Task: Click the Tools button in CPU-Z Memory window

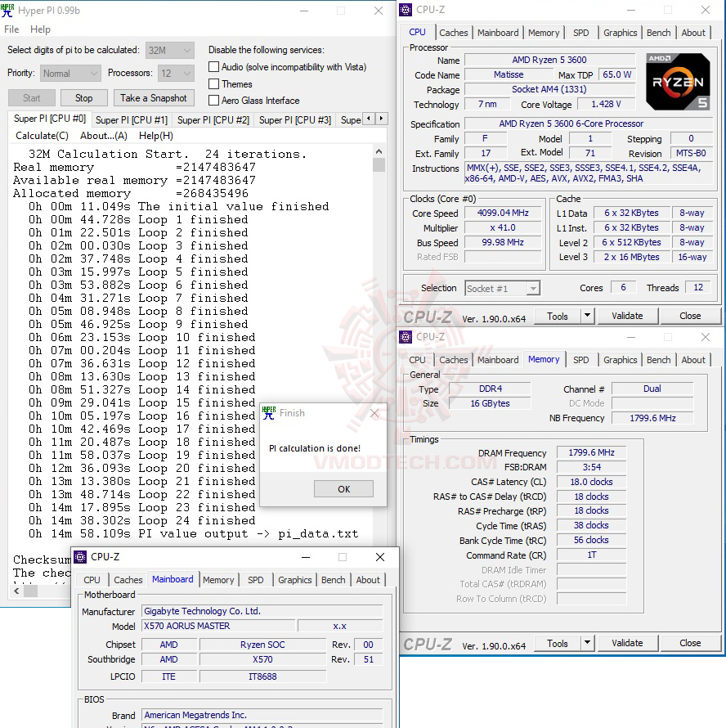Action: 558,644
